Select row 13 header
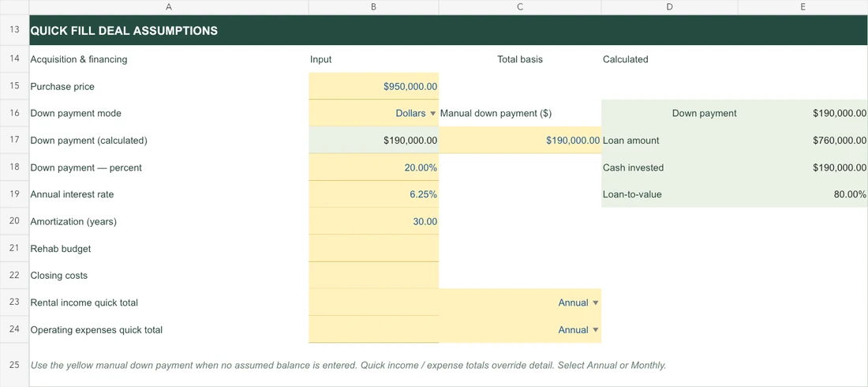This screenshot has height=387, width=868. click(x=14, y=30)
